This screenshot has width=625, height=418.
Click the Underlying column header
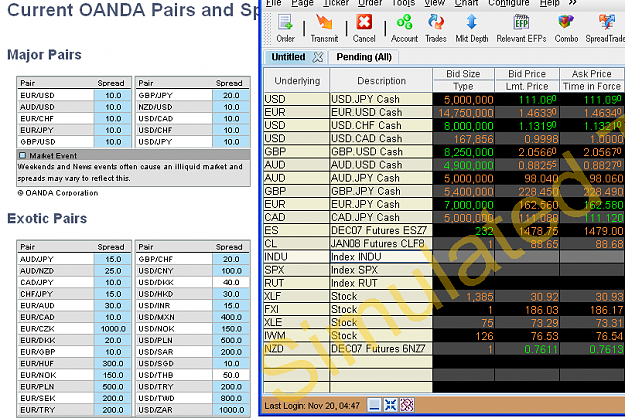click(x=297, y=80)
